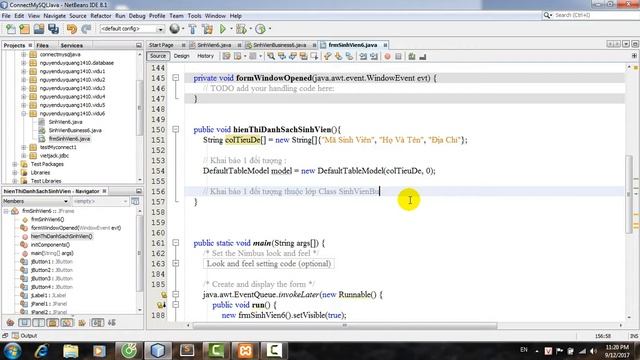Click the Clean and Build icon
The image size is (640, 360).
click(207, 29)
